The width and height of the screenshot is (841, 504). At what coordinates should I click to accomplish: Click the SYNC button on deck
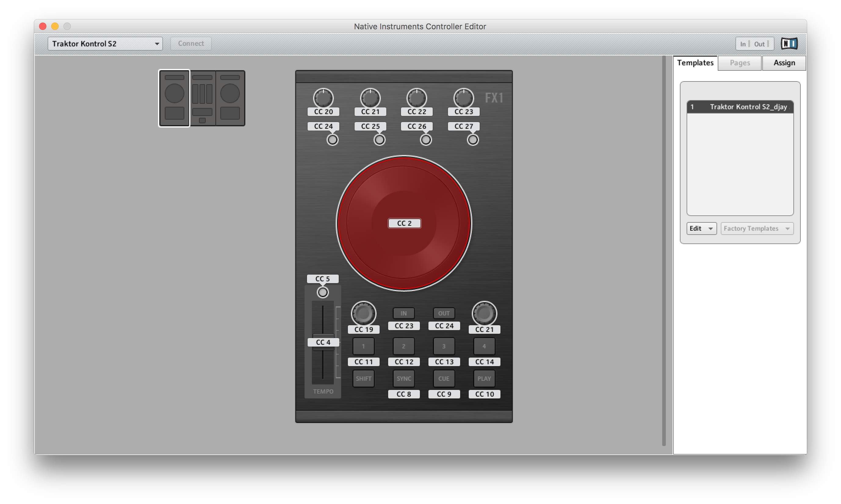click(x=403, y=378)
